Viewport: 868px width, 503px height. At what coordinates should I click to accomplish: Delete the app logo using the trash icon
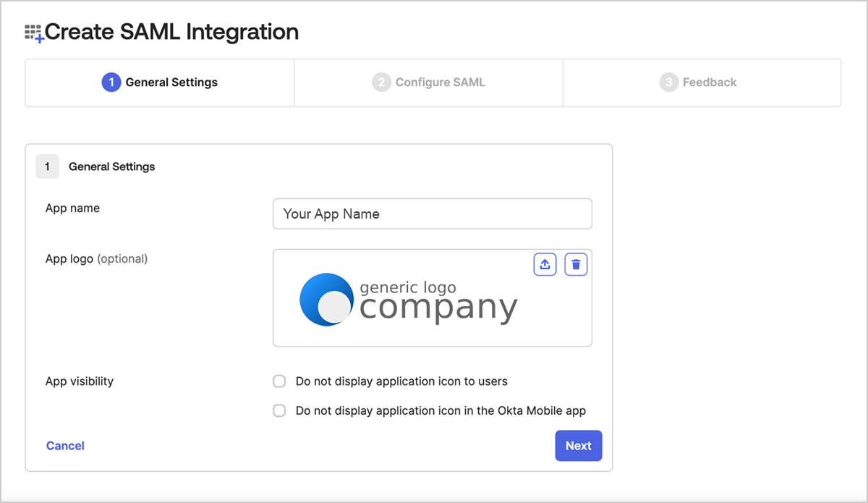[x=576, y=264]
